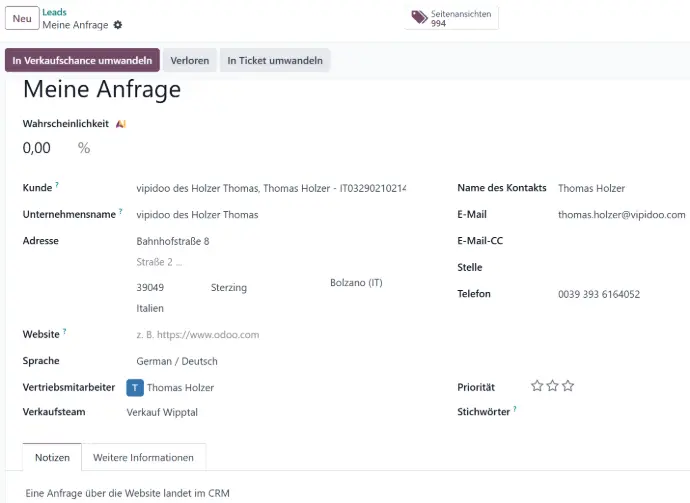Click In Ticket umwandeln button
The height and width of the screenshot is (503, 690).
pyautogui.click(x=275, y=61)
